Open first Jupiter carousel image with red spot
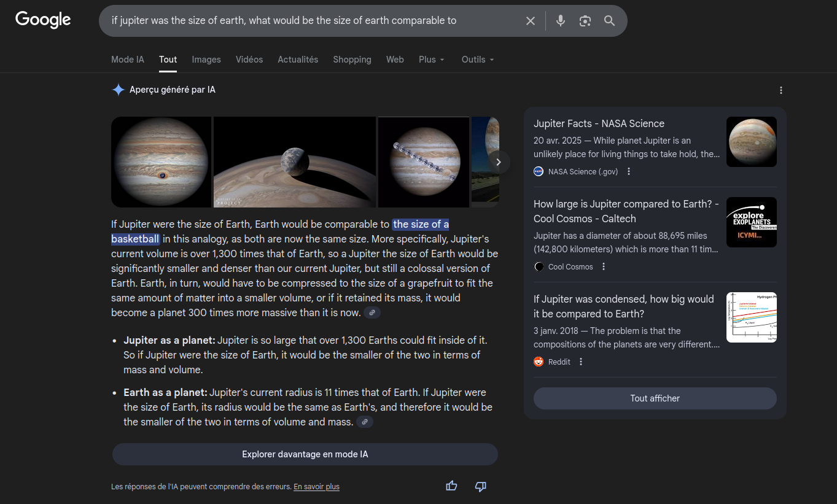Image resolution: width=837 pixels, height=504 pixels. (x=162, y=162)
